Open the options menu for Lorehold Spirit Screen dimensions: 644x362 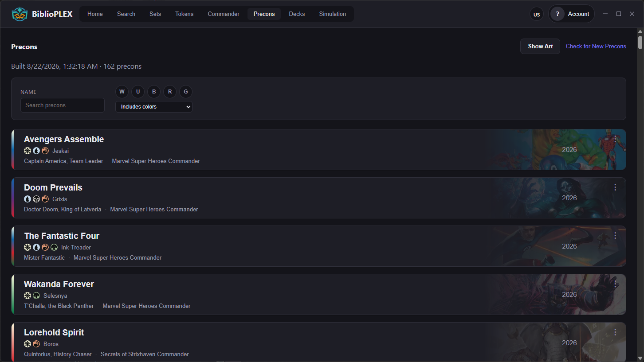(x=615, y=332)
